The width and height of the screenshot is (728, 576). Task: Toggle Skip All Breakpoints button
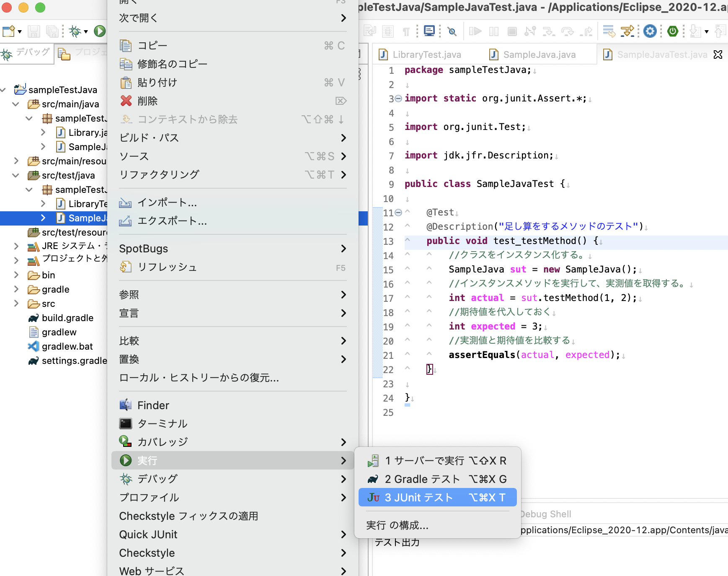click(452, 31)
